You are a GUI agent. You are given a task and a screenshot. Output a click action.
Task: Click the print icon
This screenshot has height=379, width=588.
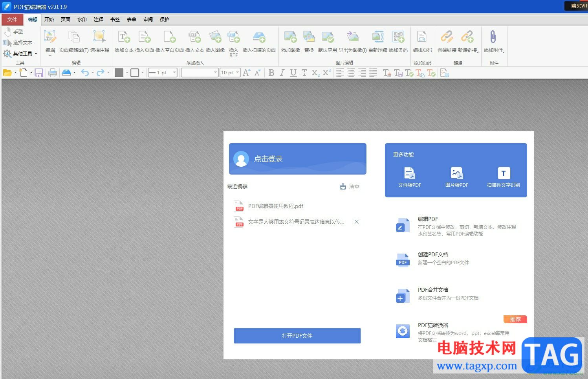click(52, 73)
